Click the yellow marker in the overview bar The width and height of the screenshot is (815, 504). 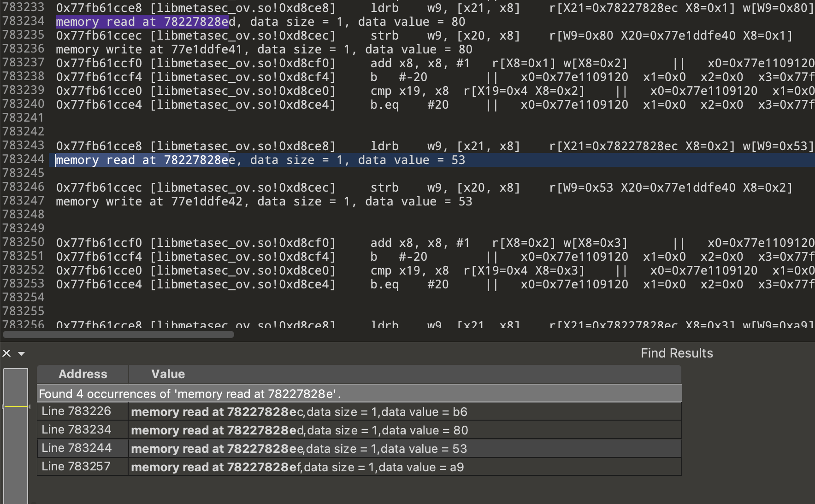[x=16, y=407]
